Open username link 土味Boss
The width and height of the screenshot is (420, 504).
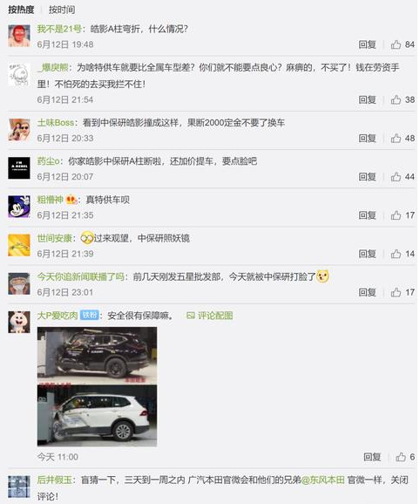point(56,123)
